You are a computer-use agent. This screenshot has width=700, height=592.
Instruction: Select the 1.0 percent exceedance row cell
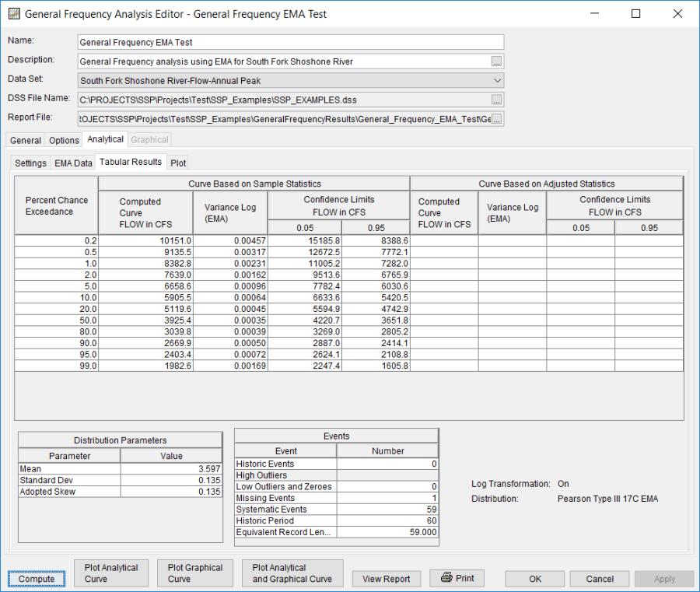point(56,264)
